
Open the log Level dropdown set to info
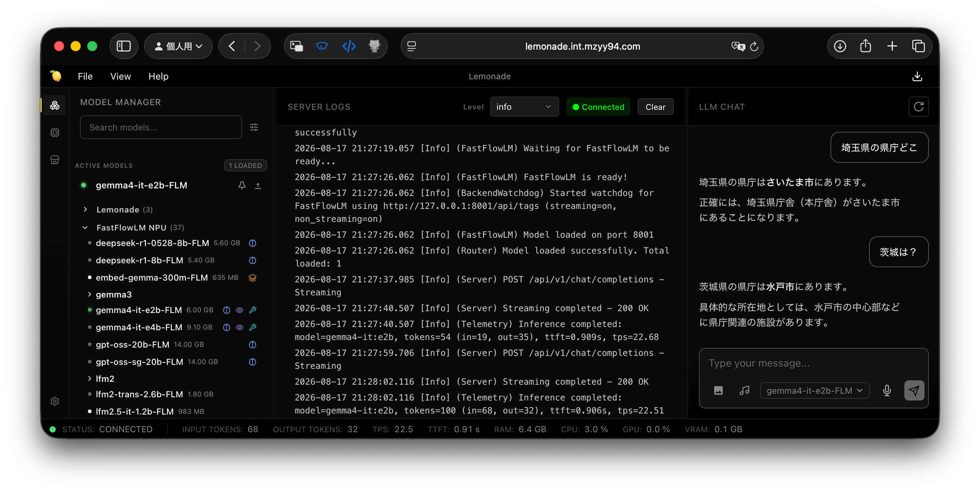[x=524, y=107]
